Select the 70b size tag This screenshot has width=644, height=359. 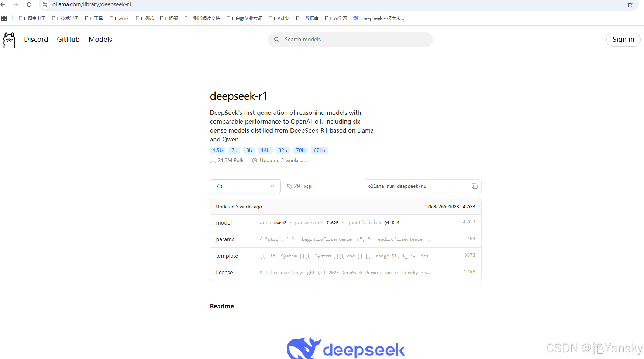(x=300, y=150)
